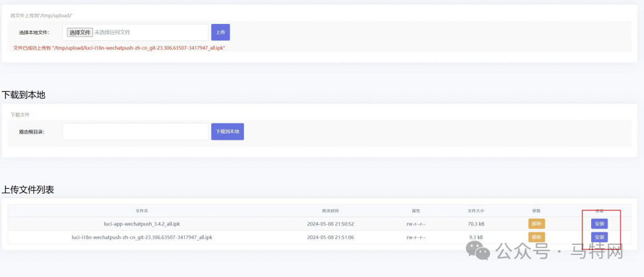The image size is (644, 277).
Task: Click the red upload success message
Action: pyautogui.click(x=119, y=48)
